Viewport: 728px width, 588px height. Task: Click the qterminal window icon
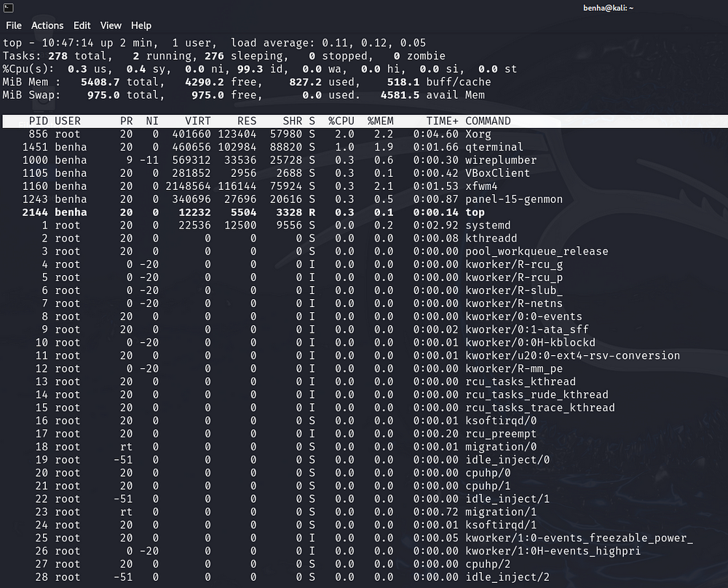(x=8, y=8)
